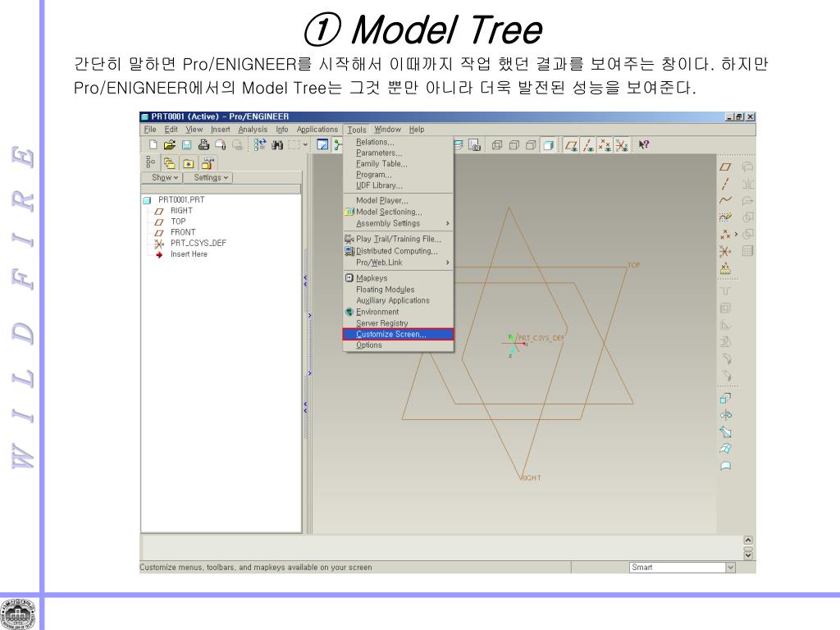Viewport: 840px width, 630px height.
Task: Choose Mapkeys in the Tools menu
Action: tap(398, 278)
